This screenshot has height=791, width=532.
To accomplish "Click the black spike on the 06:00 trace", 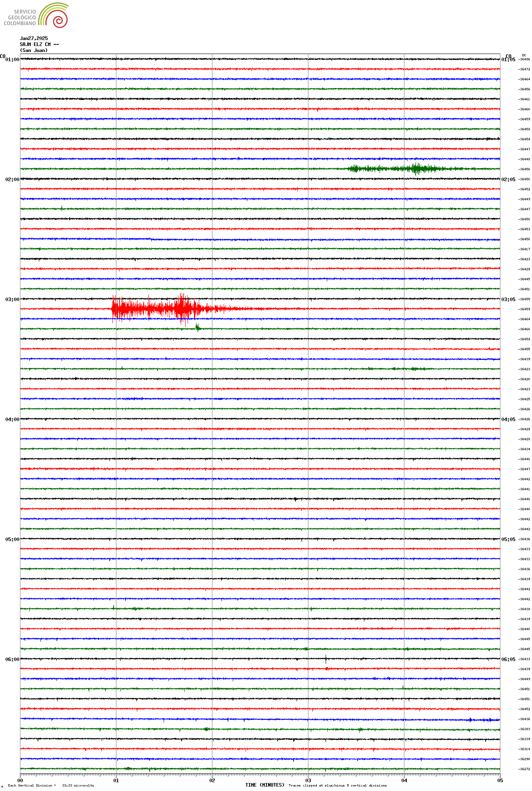I will click(x=326, y=659).
